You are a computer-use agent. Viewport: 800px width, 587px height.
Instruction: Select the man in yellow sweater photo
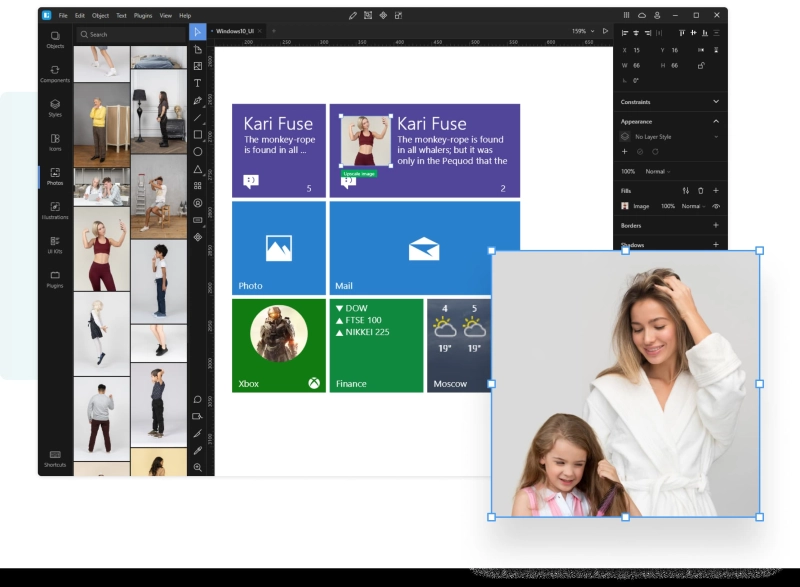pyautogui.click(x=102, y=125)
